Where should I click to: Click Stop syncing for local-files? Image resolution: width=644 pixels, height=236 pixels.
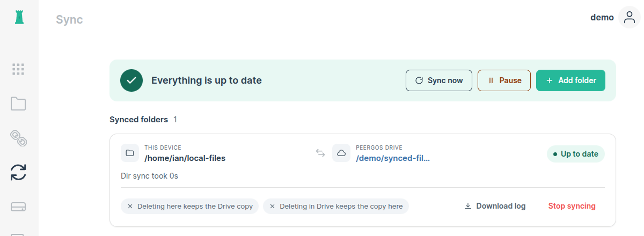click(x=572, y=206)
